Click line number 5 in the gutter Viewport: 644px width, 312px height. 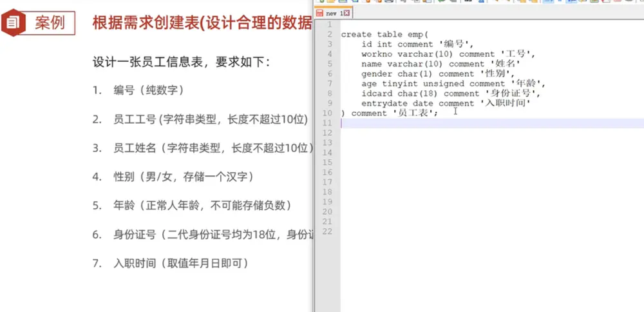click(x=330, y=64)
